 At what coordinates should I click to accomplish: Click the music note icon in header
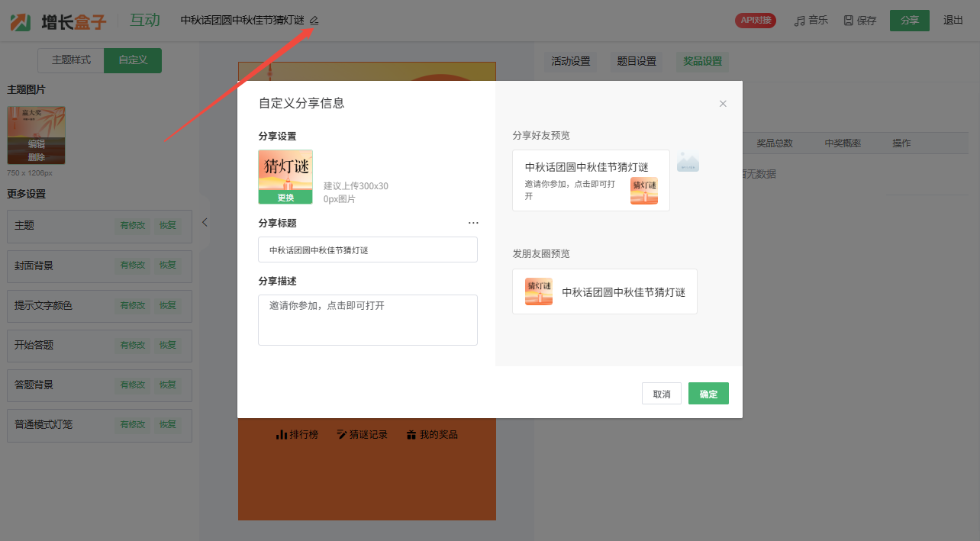click(799, 21)
